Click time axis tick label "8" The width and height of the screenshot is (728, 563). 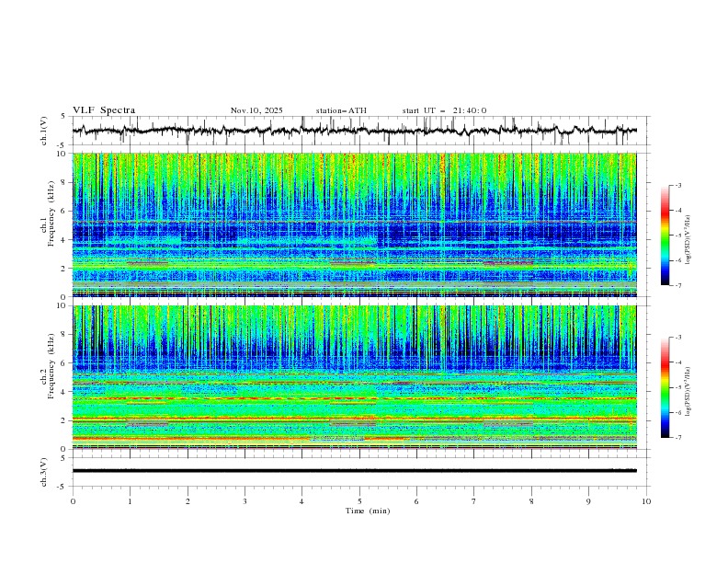point(531,501)
